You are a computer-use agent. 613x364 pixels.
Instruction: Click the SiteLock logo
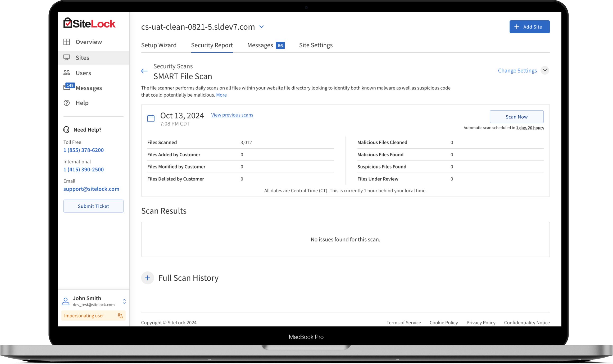point(89,23)
